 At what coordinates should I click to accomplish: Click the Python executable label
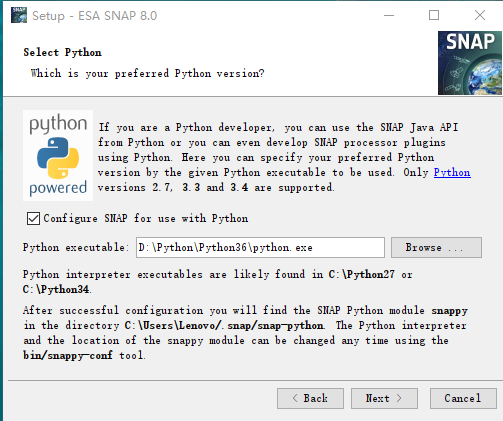click(76, 247)
